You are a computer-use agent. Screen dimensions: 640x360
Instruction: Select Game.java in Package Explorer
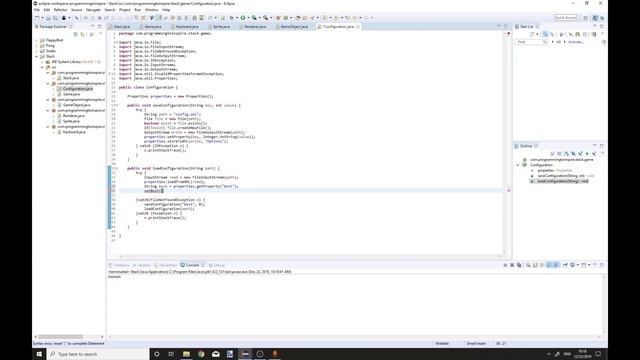(71, 94)
